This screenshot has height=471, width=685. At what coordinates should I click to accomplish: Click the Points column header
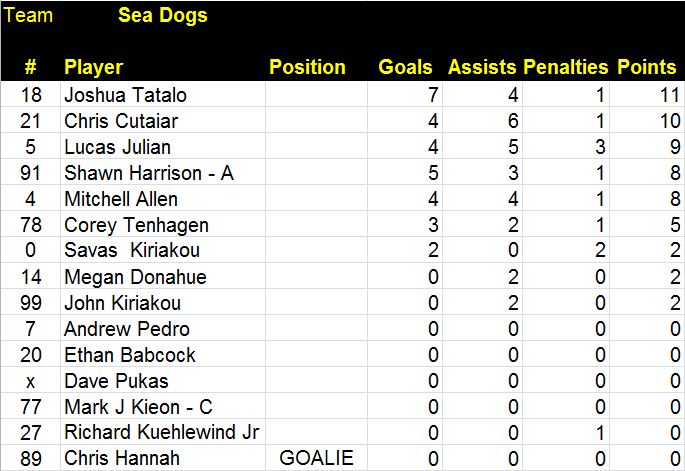646,67
